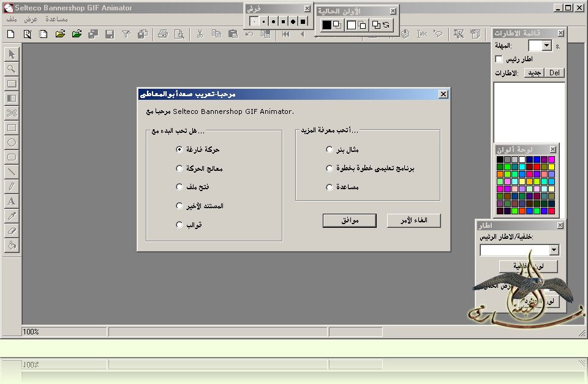Open the ملف menu
This screenshot has width=588, height=384.
pyautogui.click(x=12, y=19)
